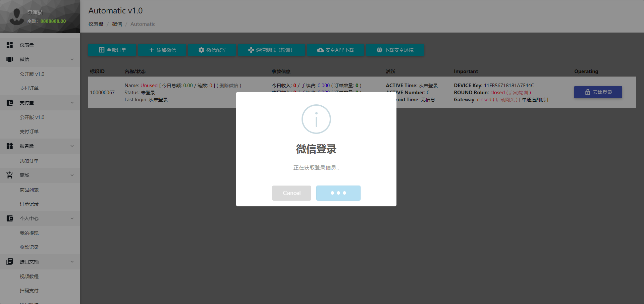
Task: Collapse the 商城 sidebar section chevron
Action: pos(72,175)
